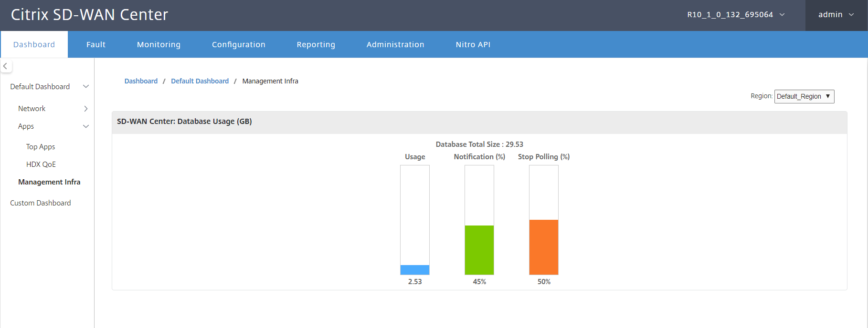Click the green Notification percentage bar

(x=479, y=250)
